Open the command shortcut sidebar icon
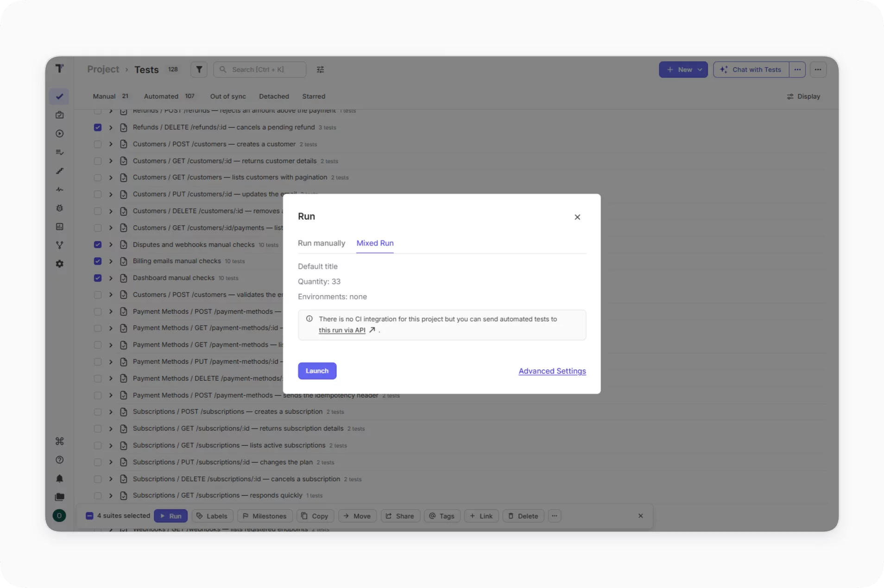 pyautogui.click(x=59, y=441)
